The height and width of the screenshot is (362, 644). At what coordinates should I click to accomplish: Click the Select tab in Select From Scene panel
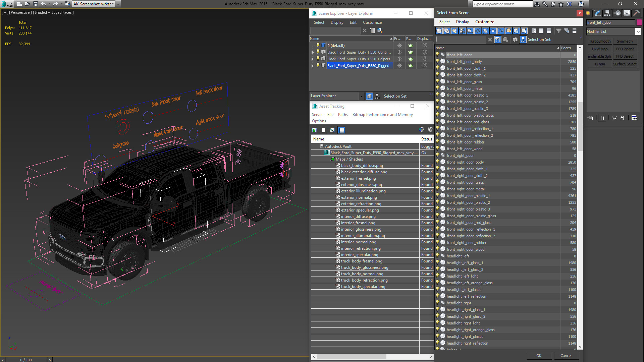click(444, 21)
